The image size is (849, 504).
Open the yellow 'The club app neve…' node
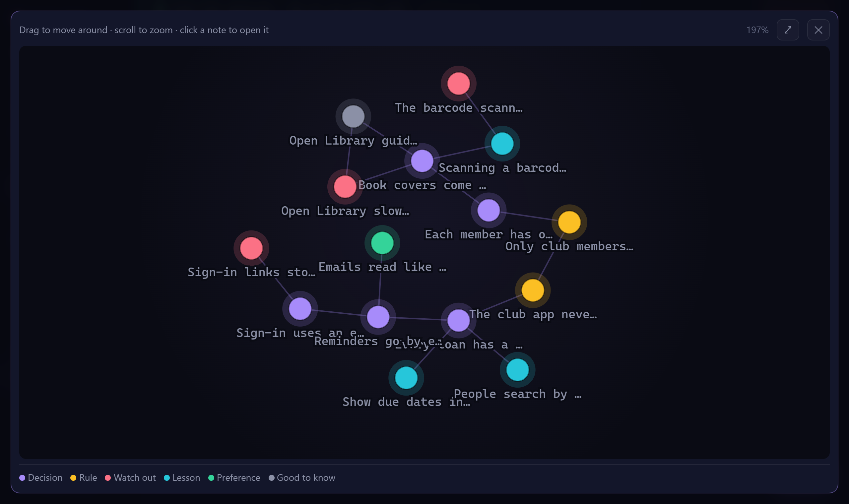(x=533, y=290)
